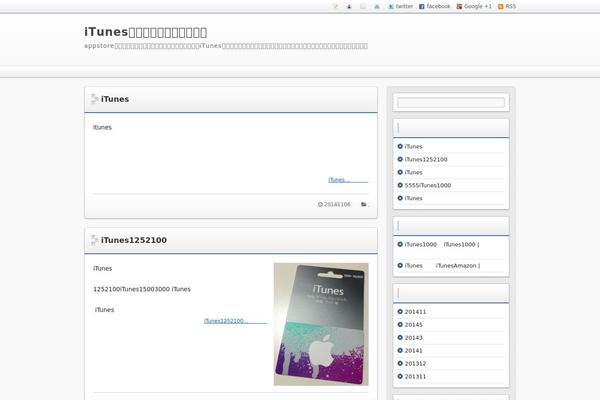Open the 201311 archive

pos(415,377)
